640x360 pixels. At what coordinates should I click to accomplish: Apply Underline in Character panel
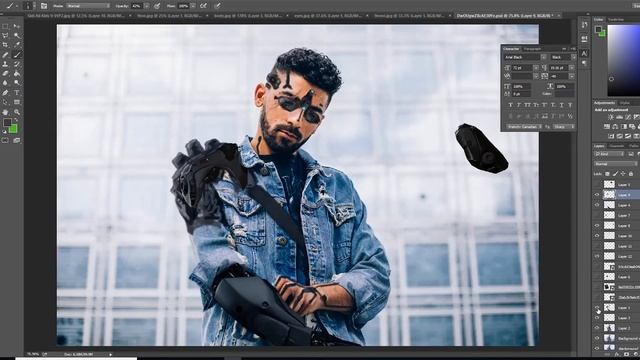tap(562, 105)
